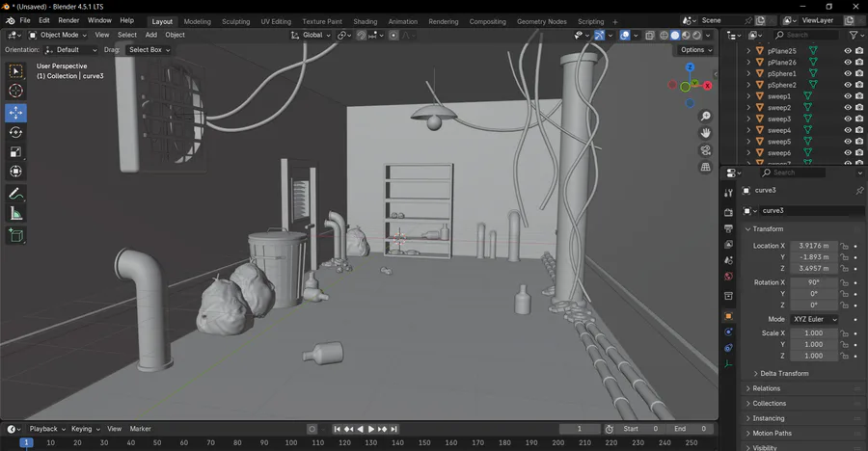The height and width of the screenshot is (451, 868).
Task: Open the Drag Select Box dropdown
Action: [149, 50]
